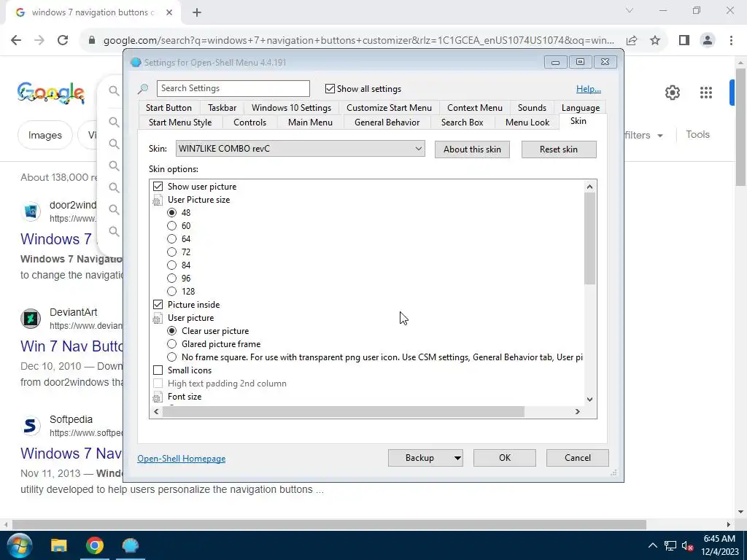
Task: Click the Images filter chip
Action: pos(44,135)
